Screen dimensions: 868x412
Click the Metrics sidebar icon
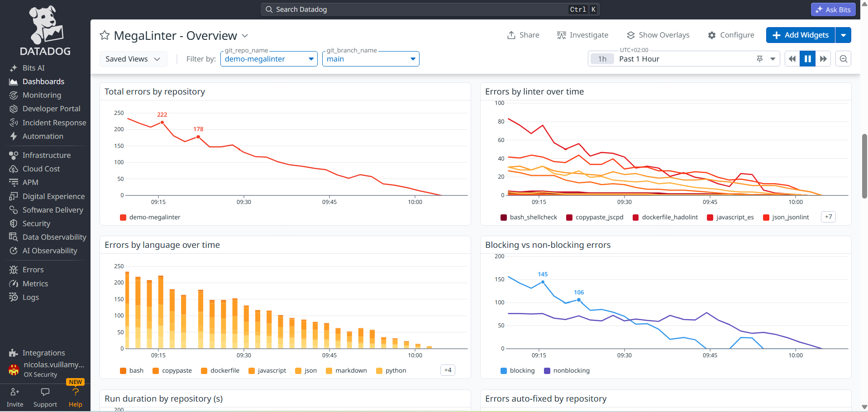coord(14,284)
